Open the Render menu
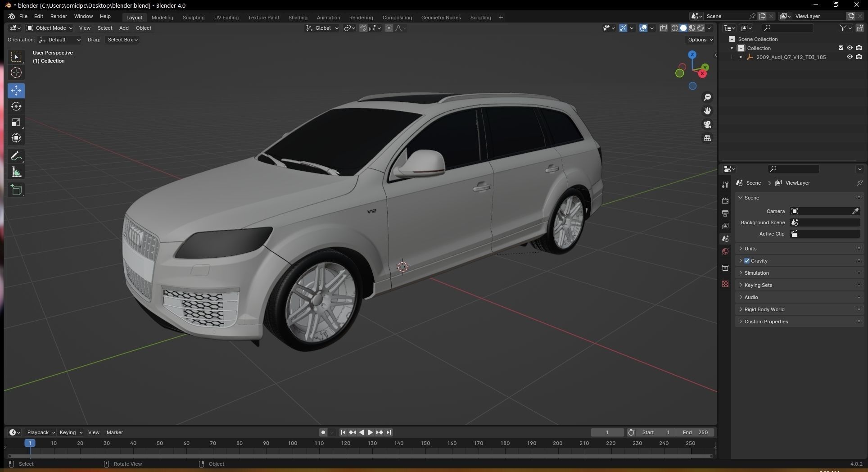 tap(59, 16)
